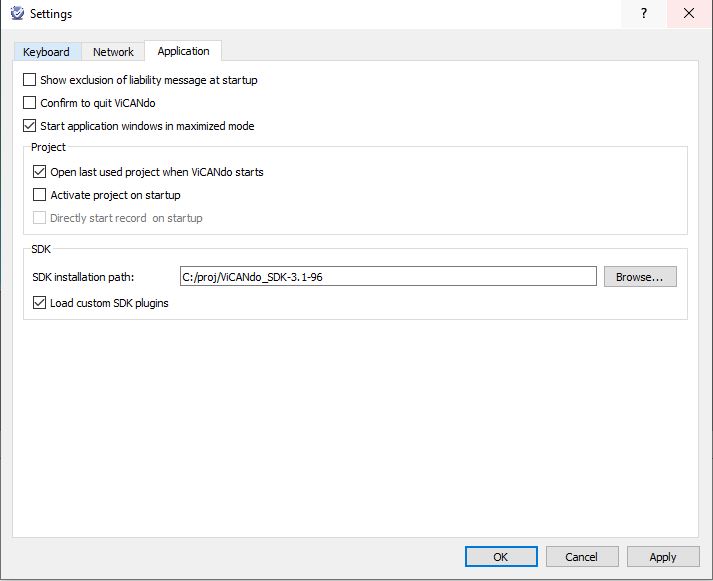Uncheck Load custom SDK plugins
Viewport: 713px width, 581px height.
[x=40, y=303]
